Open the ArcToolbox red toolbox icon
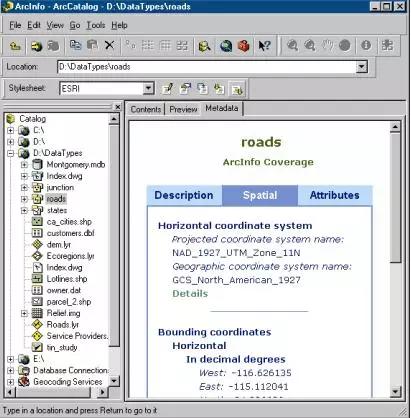The height and width of the screenshot is (418, 411). tap(244, 46)
